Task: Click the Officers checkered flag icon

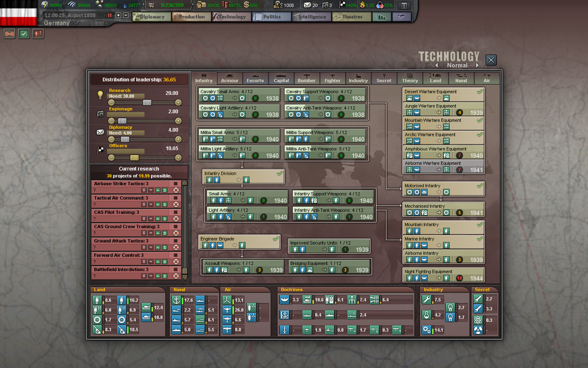Action: (x=100, y=150)
